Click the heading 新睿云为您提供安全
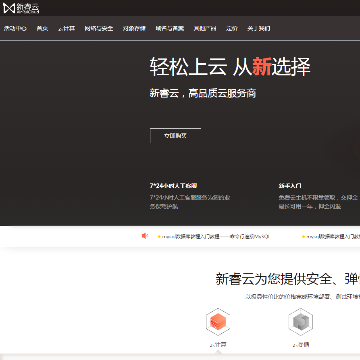This screenshot has height=360, width=360. [x=288, y=279]
